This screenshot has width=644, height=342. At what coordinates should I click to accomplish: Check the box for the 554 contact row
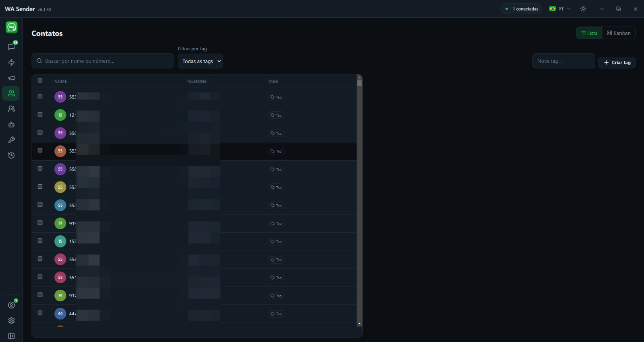(40, 259)
